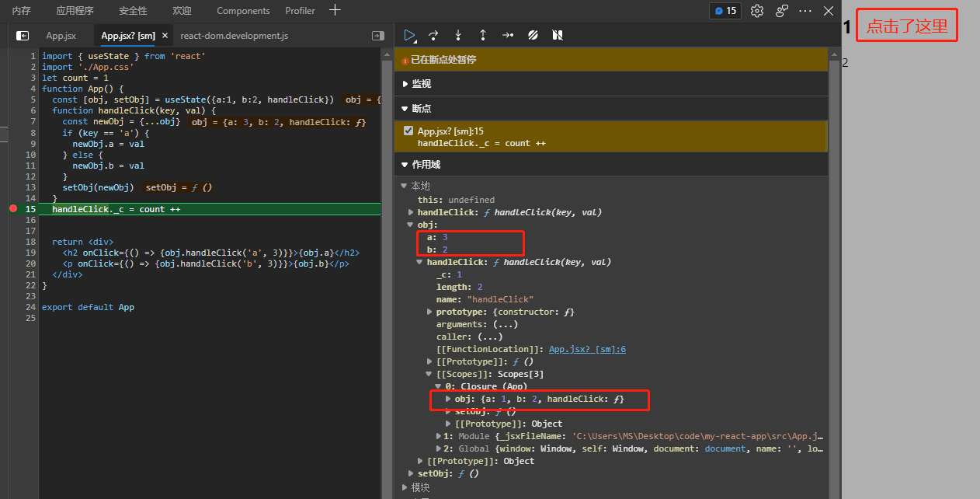Resume script execution in the debugger

coord(409,35)
